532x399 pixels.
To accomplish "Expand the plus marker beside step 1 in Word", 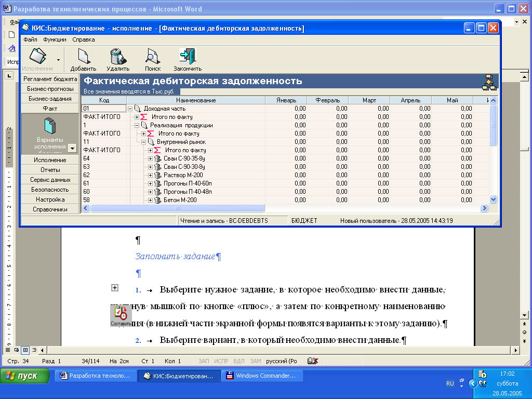I will [115, 288].
